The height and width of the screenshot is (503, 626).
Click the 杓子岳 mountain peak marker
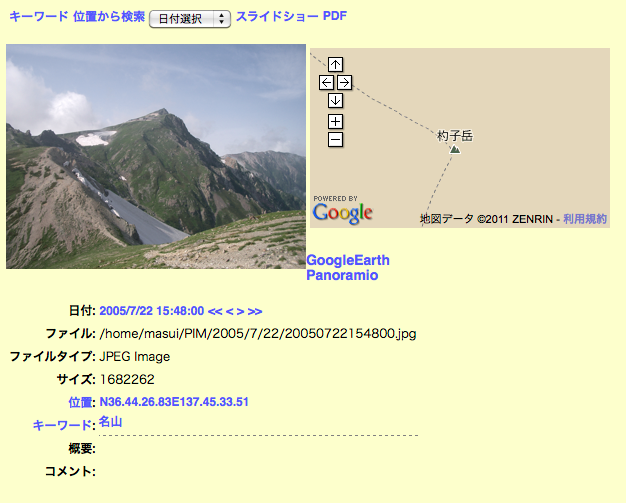pyautogui.click(x=455, y=150)
